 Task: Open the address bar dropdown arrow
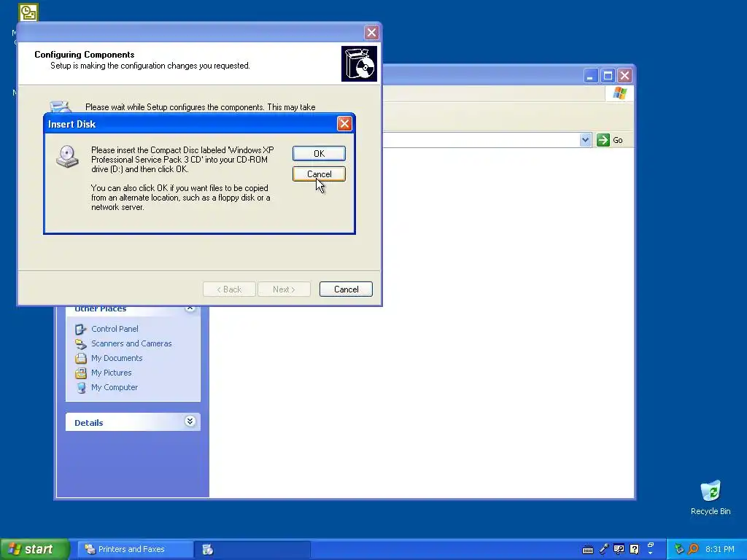(585, 140)
